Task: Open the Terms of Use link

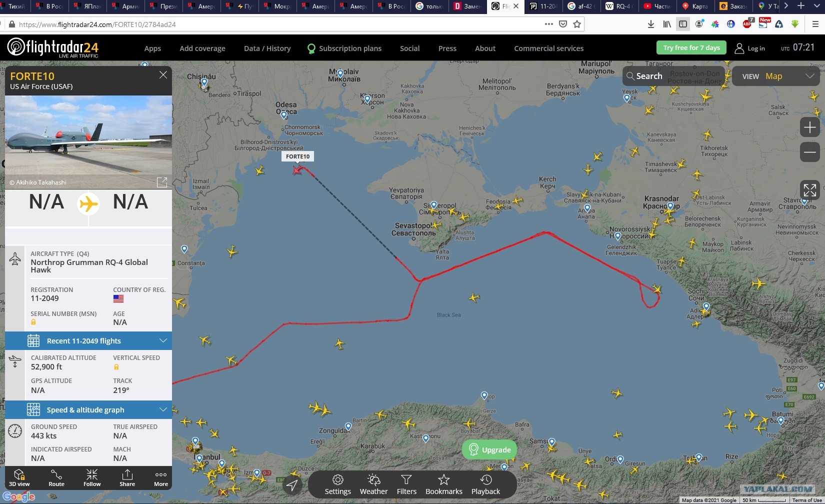Action: (807, 500)
